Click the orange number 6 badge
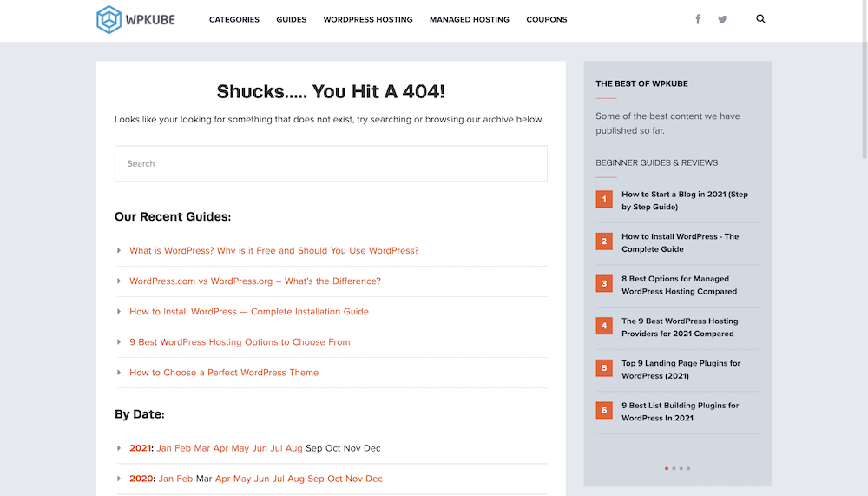The width and height of the screenshot is (868, 496). coord(604,410)
